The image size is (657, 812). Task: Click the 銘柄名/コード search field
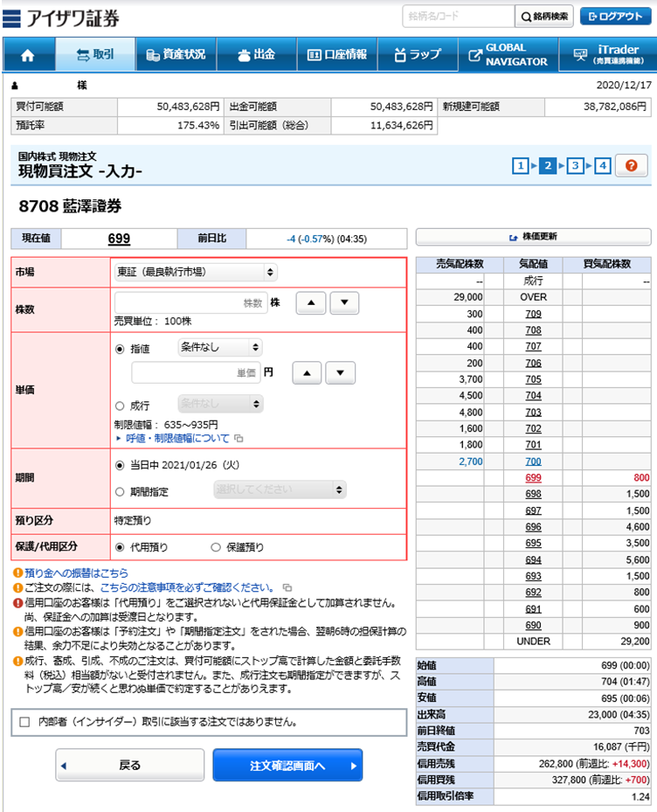[x=458, y=17]
